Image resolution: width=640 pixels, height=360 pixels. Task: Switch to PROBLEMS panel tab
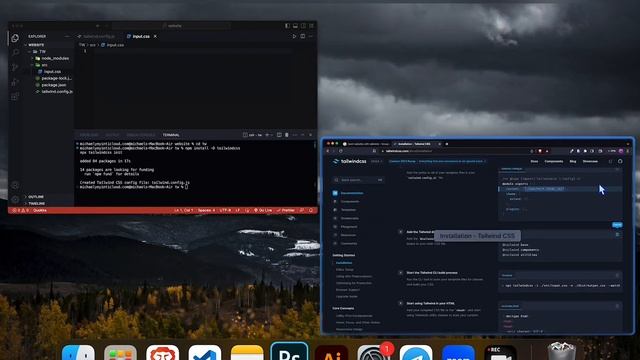pos(89,135)
